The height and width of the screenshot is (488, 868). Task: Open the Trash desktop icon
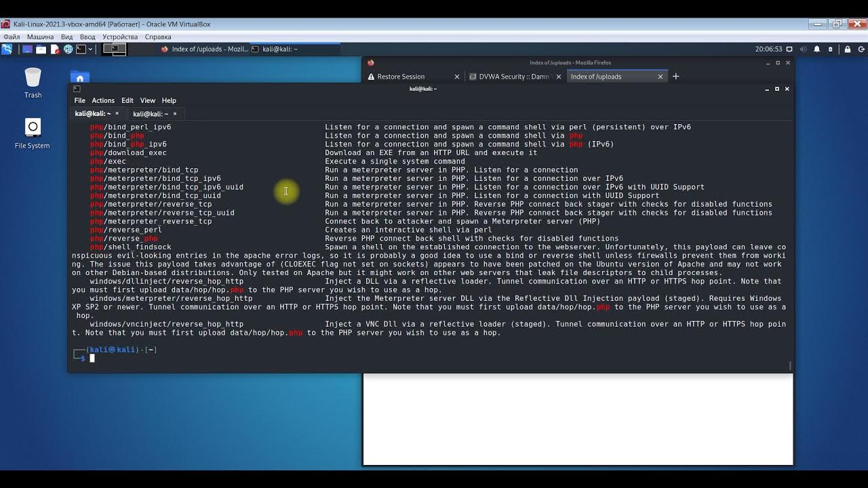click(x=33, y=83)
